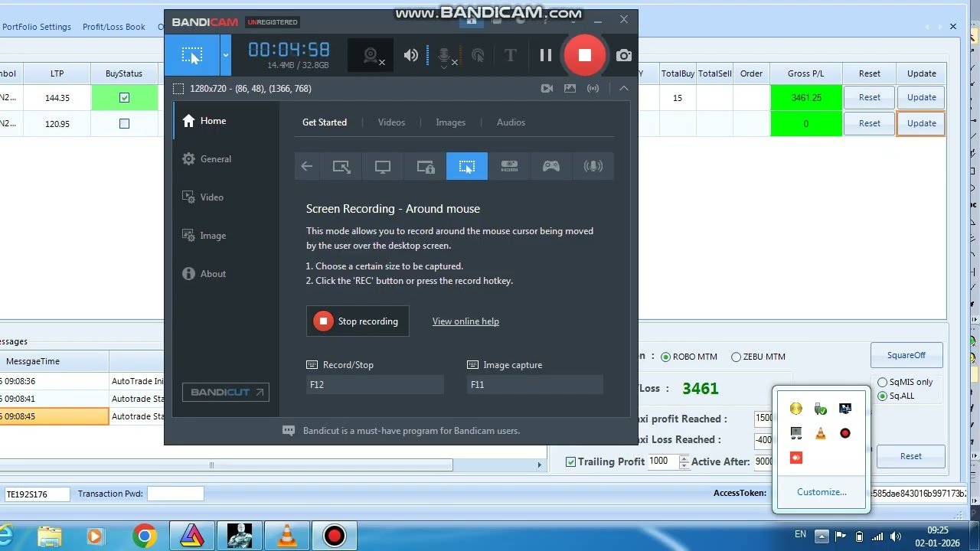Viewport: 980px width, 551px height.
Task: Click inside the Transaction Pwd field
Action: (175, 494)
